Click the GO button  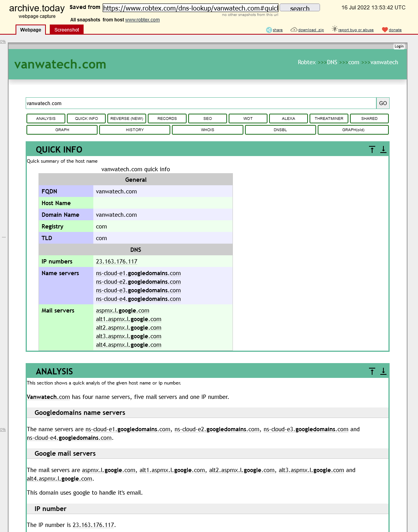[383, 103]
